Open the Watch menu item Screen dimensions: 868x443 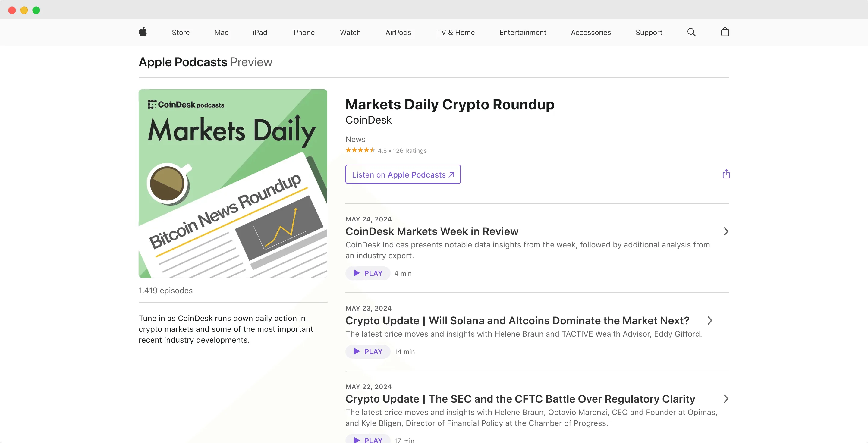[350, 32]
